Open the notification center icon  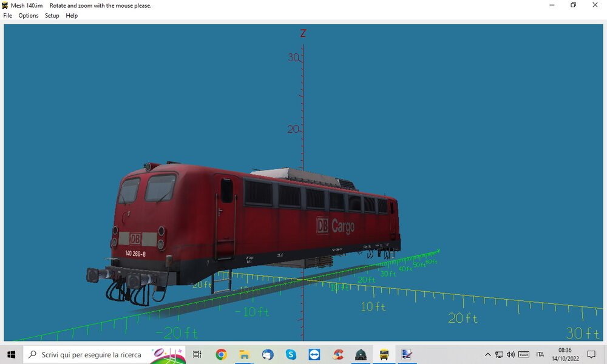point(591,354)
